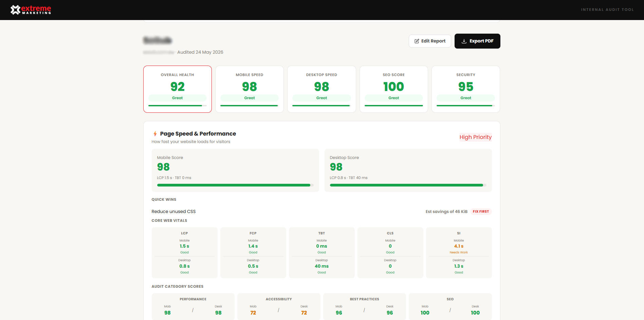The height and width of the screenshot is (320, 644).
Task: Click the TBT desktop '40 ms' value
Action: tap(322, 266)
